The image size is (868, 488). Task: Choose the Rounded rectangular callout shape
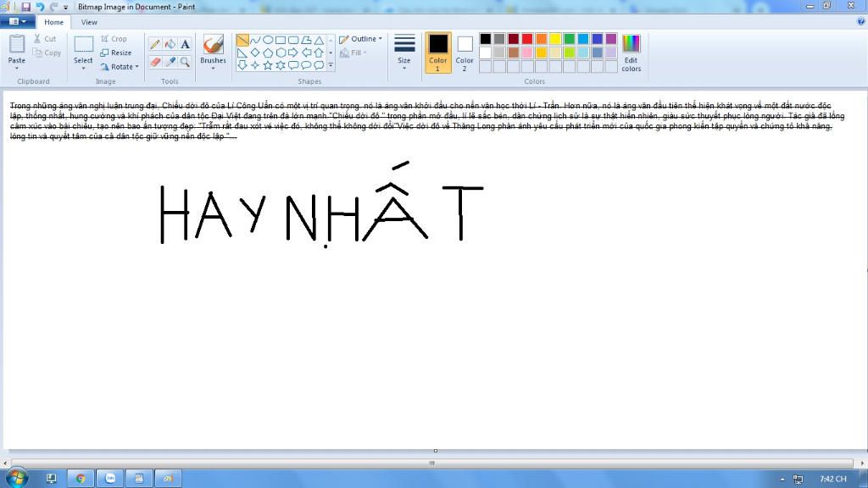point(293,65)
